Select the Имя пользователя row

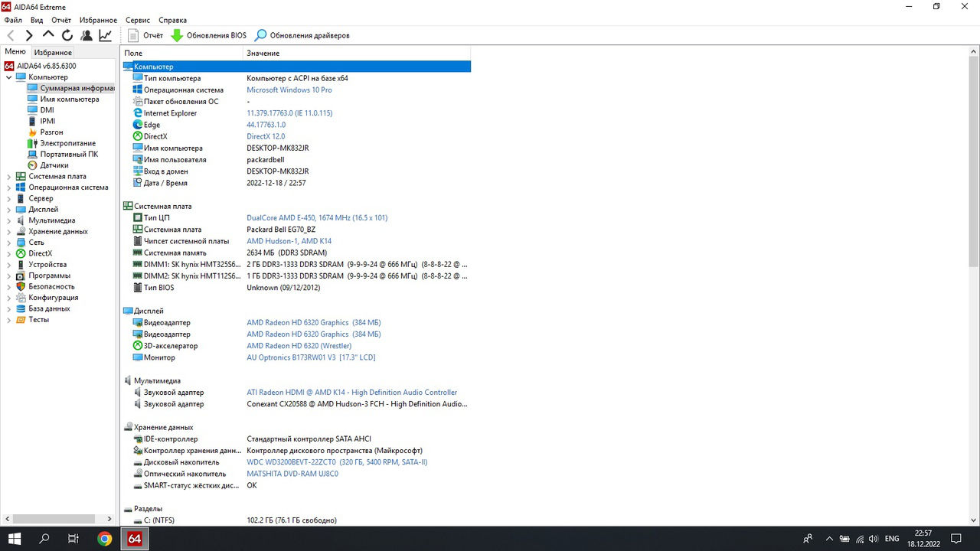296,160
